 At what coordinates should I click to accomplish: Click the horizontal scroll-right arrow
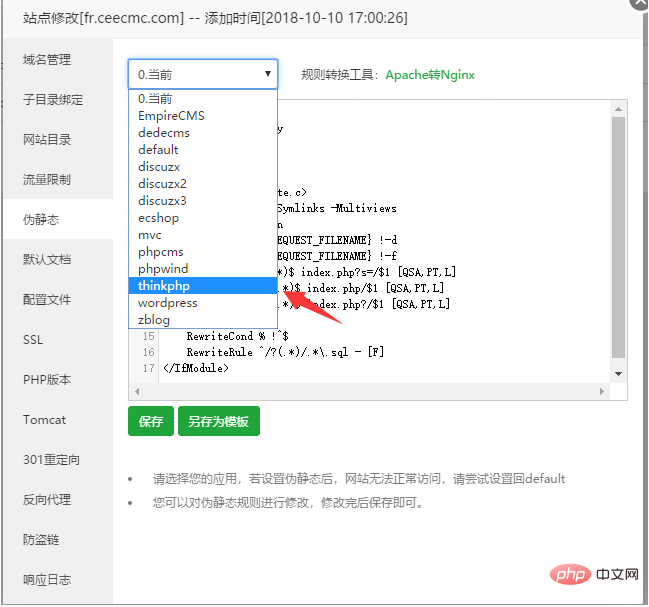pos(602,391)
